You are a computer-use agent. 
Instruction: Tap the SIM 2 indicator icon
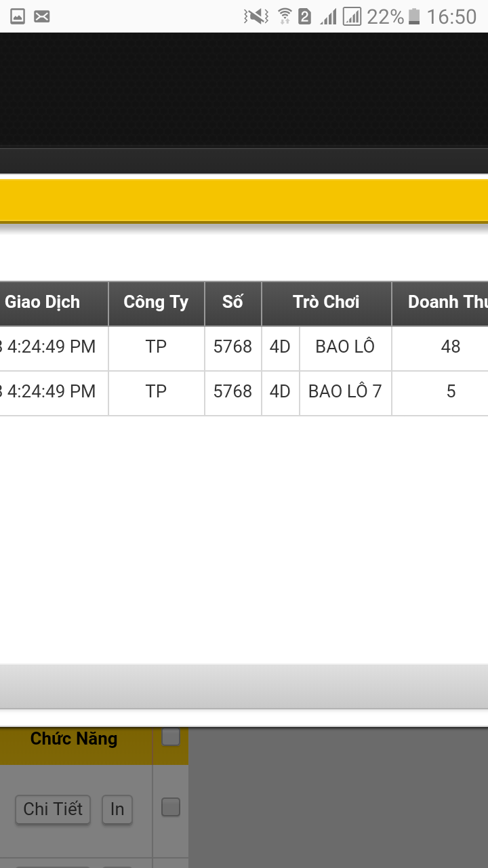coord(305,16)
